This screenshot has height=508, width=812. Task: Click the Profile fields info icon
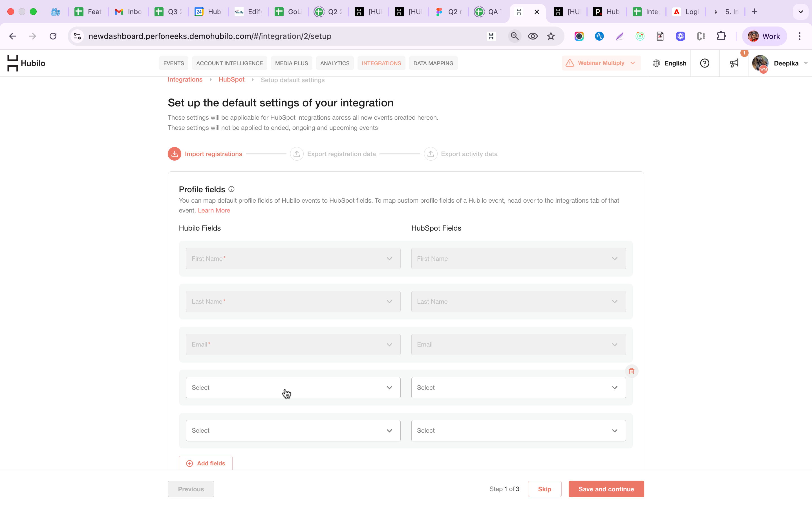[x=231, y=189]
